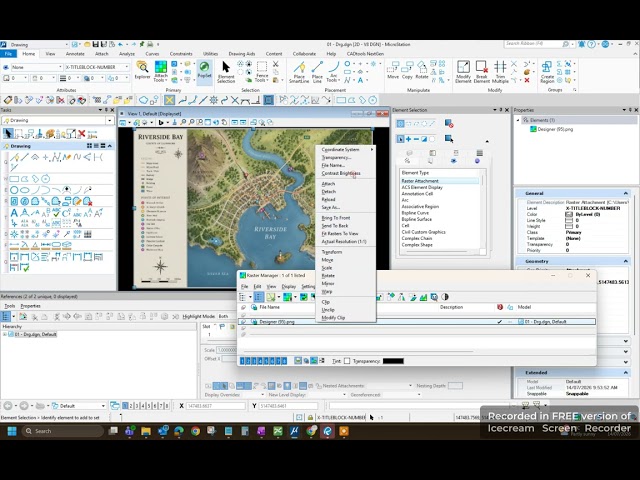Collapse the General section in Properties
This screenshot has width=640, height=480.
pyautogui.click(x=625, y=193)
